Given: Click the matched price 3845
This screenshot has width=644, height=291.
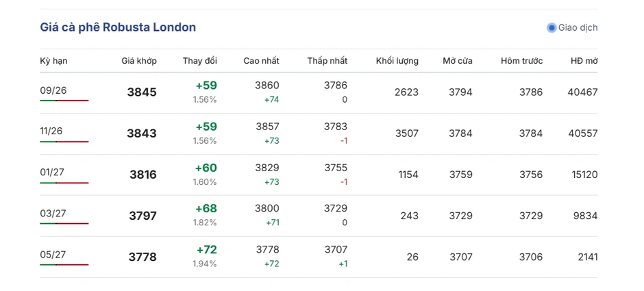Looking at the screenshot, I should click(142, 92).
